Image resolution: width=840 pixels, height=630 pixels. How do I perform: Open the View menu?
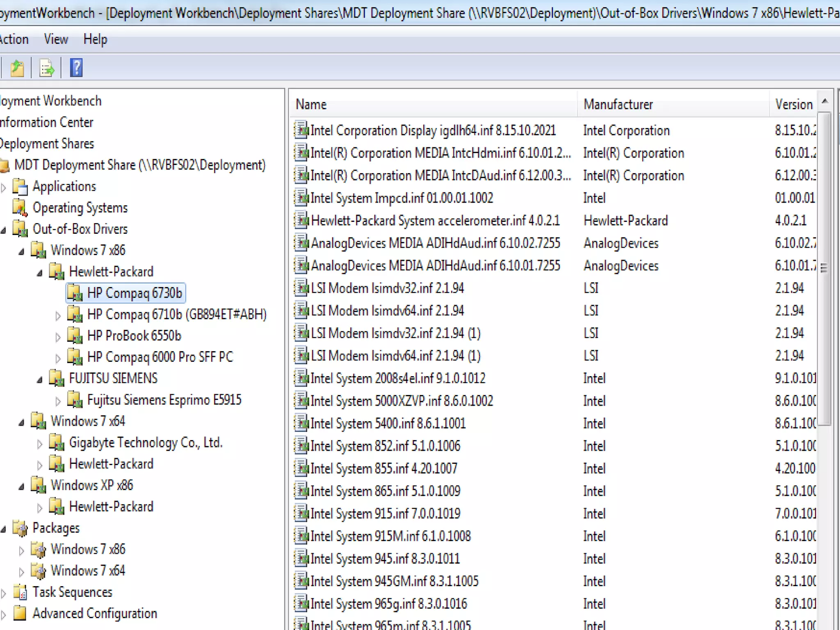point(56,39)
